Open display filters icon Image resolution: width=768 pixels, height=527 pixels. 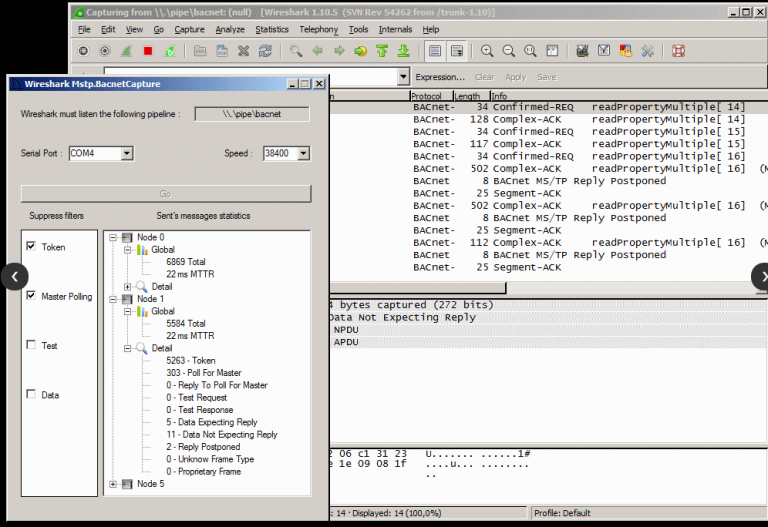click(x=604, y=51)
